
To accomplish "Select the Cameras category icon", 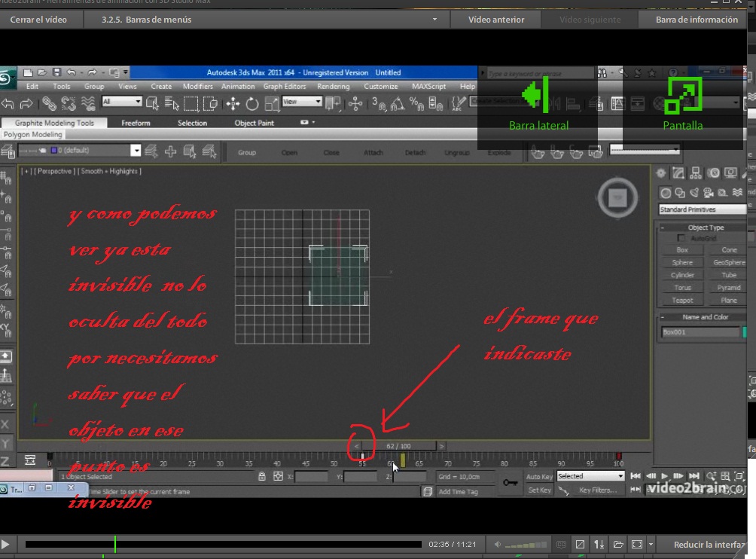I will 709,193.
